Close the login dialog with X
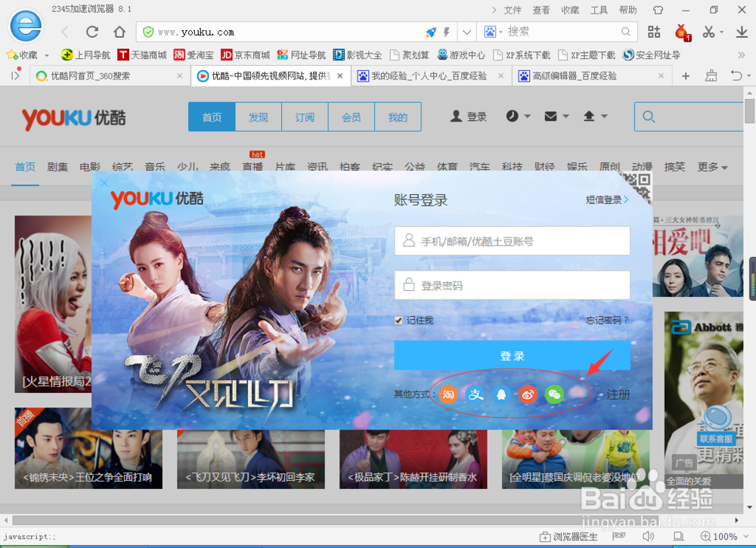 104,182
